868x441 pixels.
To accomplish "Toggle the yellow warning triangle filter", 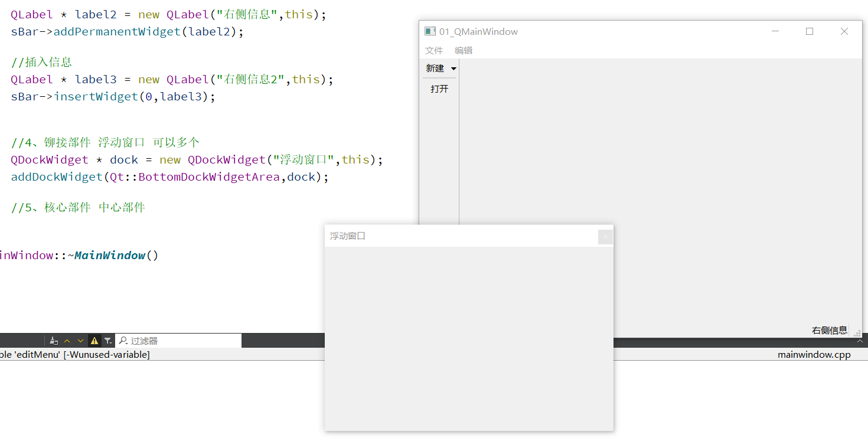I will pos(94,340).
